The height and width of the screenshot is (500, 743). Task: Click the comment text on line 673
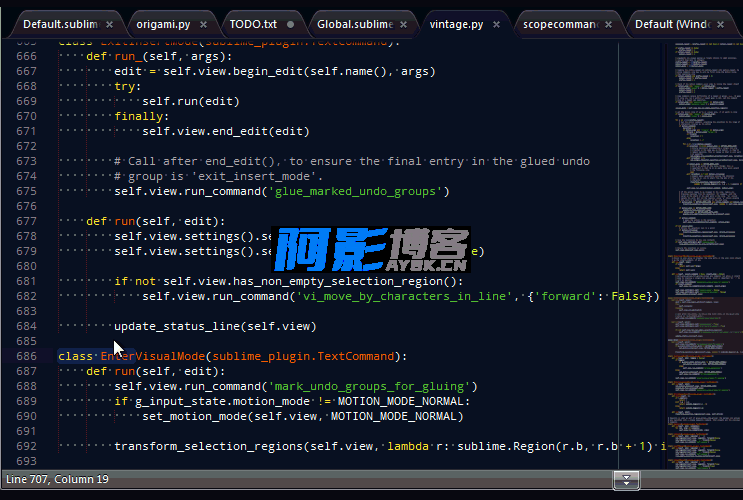352,162
